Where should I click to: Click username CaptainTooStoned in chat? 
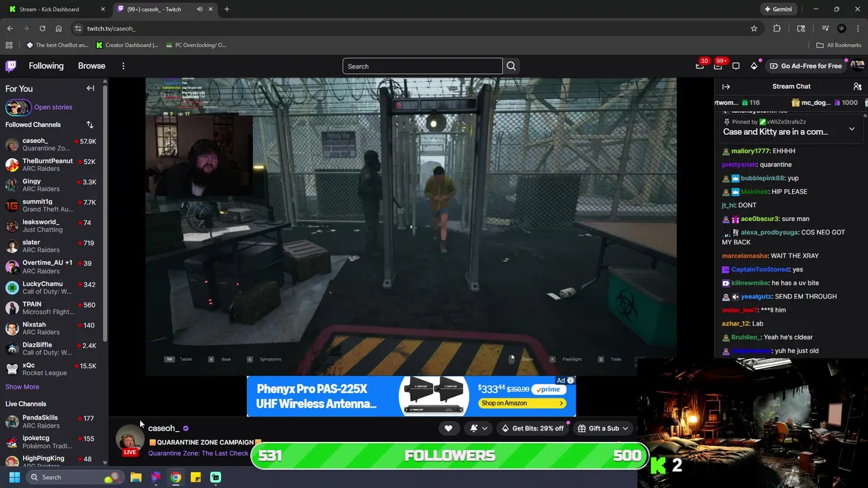[760, 270]
